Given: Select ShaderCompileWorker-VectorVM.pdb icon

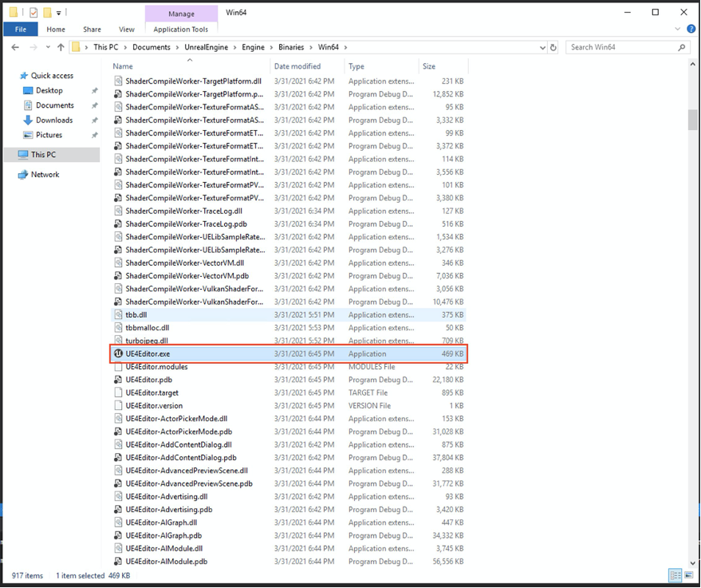Looking at the screenshot, I should [x=118, y=276].
